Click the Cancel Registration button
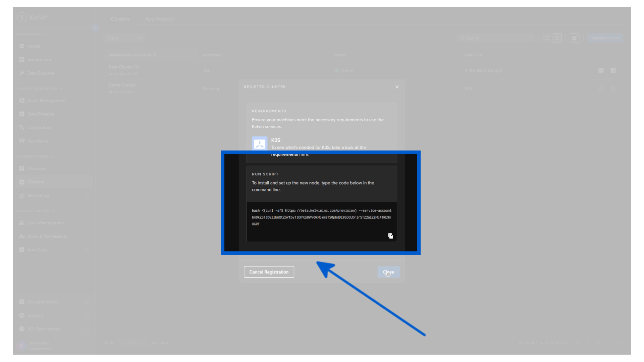Screen dimensions: 644x362 click(x=269, y=272)
